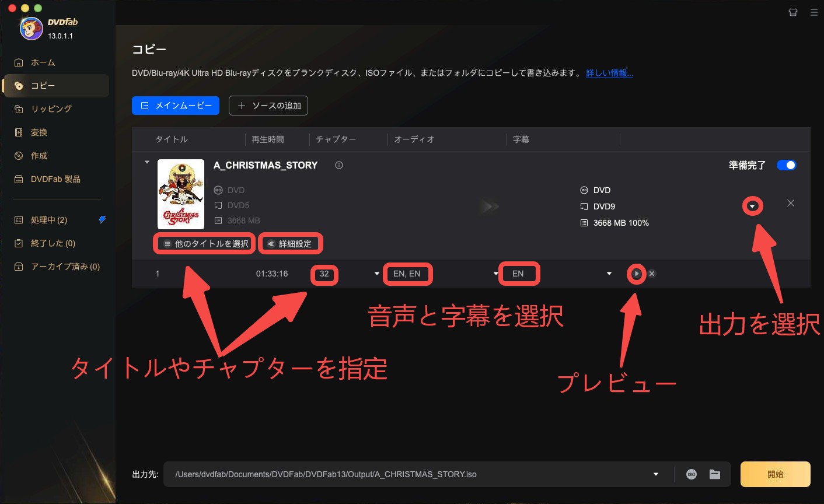Show info icon next to A_CHRISTMAS_STORY

338,165
